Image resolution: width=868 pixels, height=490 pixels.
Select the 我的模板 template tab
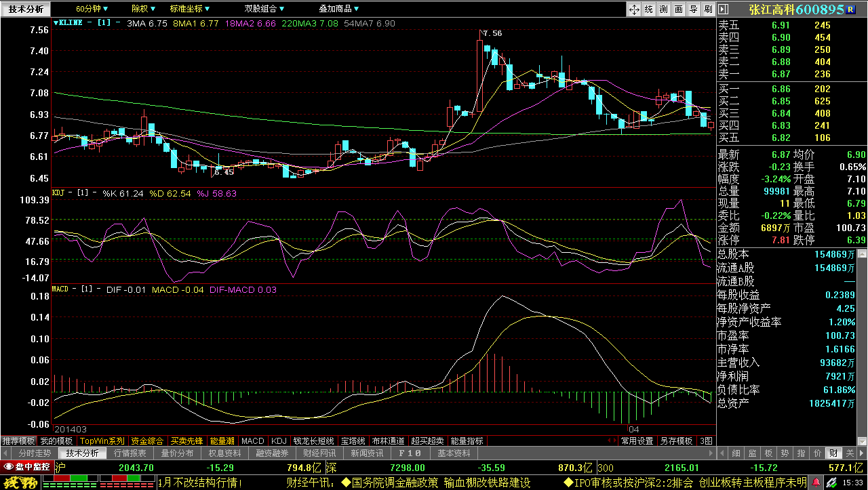(x=56, y=441)
